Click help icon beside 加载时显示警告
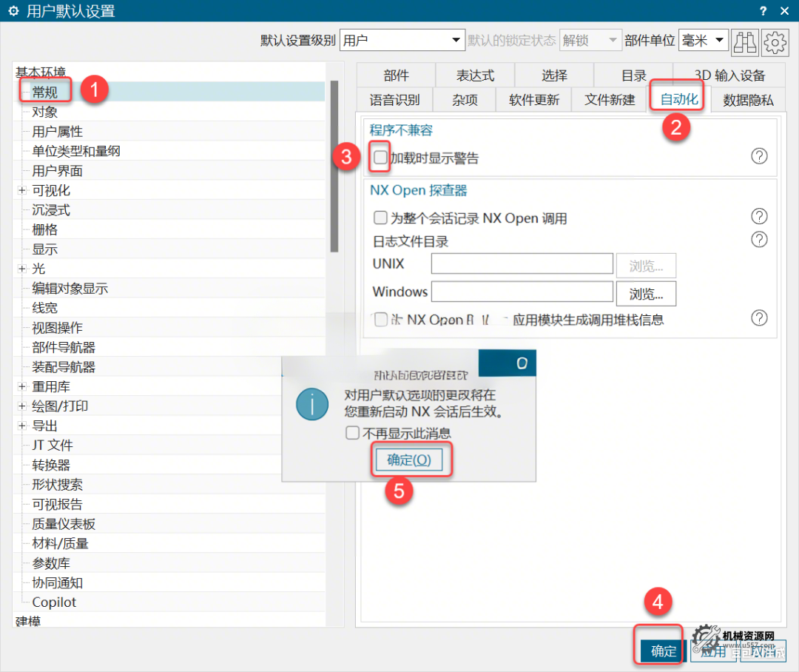 click(x=759, y=156)
